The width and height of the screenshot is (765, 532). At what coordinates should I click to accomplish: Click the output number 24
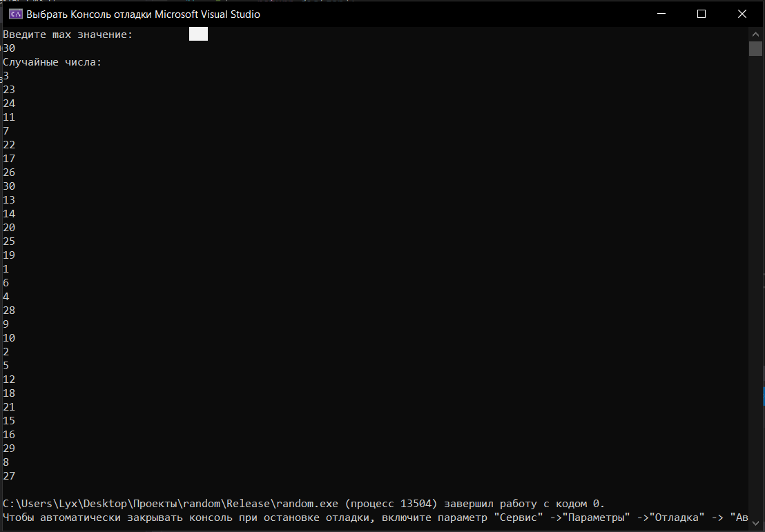9,104
